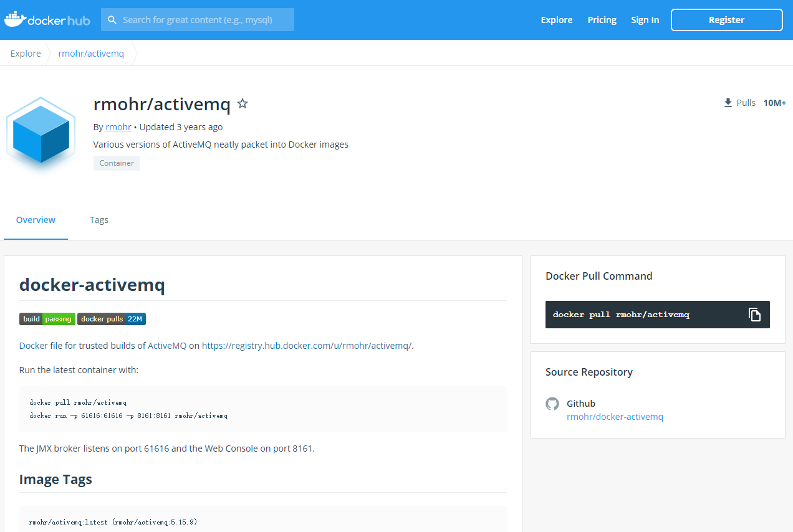The width and height of the screenshot is (793, 532).
Task: Switch to the Tags tab
Action: (x=99, y=220)
